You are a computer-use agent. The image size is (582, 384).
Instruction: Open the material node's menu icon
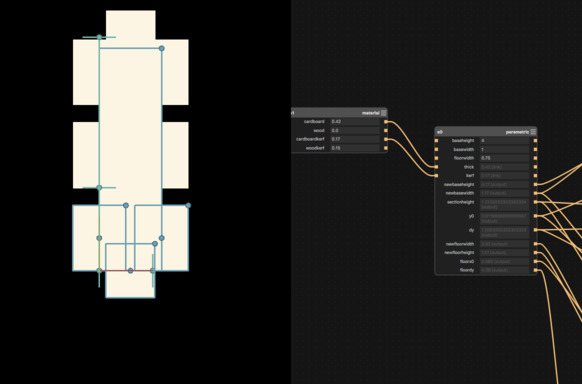pyautogui.click(x=384, y=113)
